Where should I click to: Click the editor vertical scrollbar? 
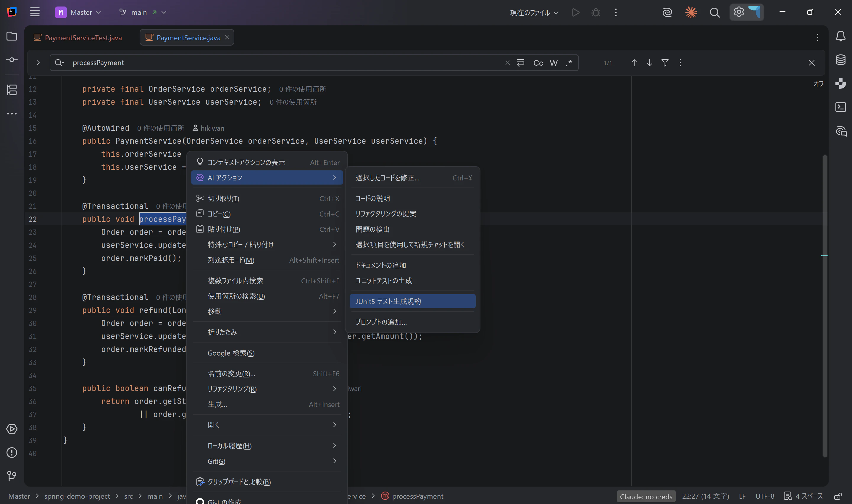pyautogui.click(x=825, y=306)
